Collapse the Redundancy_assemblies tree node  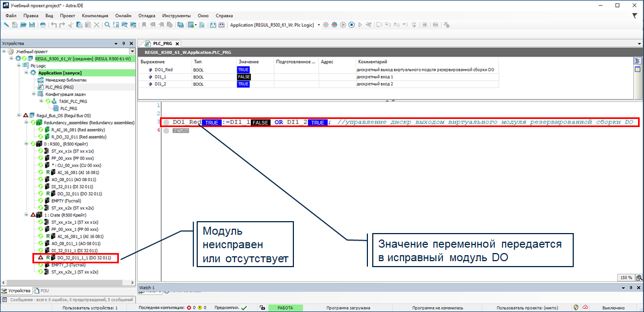click(x=26, y=123)
